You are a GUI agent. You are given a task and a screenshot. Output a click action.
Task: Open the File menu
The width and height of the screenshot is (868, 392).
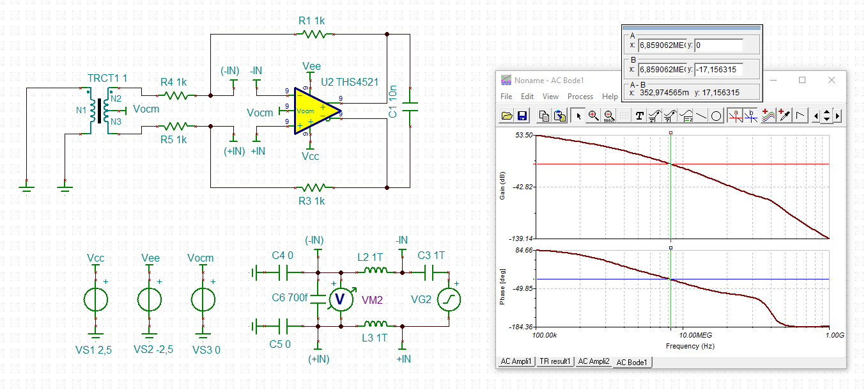coord(506,97)
